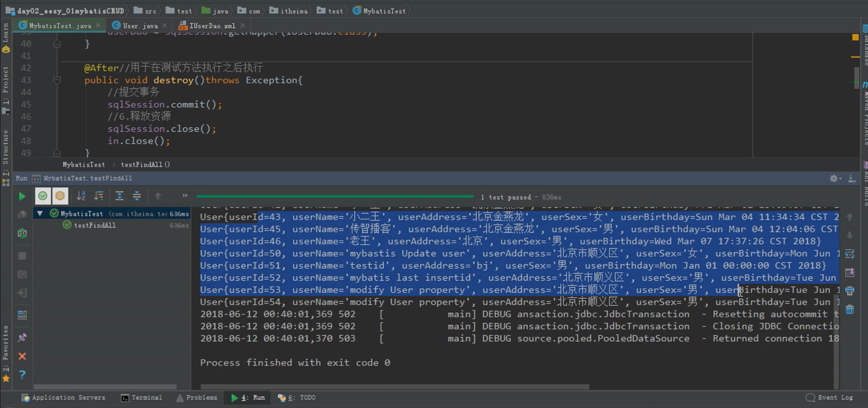Sort test results alphabetically
The height and width of the screenshot is (408, 868).
tap(81, 196)
